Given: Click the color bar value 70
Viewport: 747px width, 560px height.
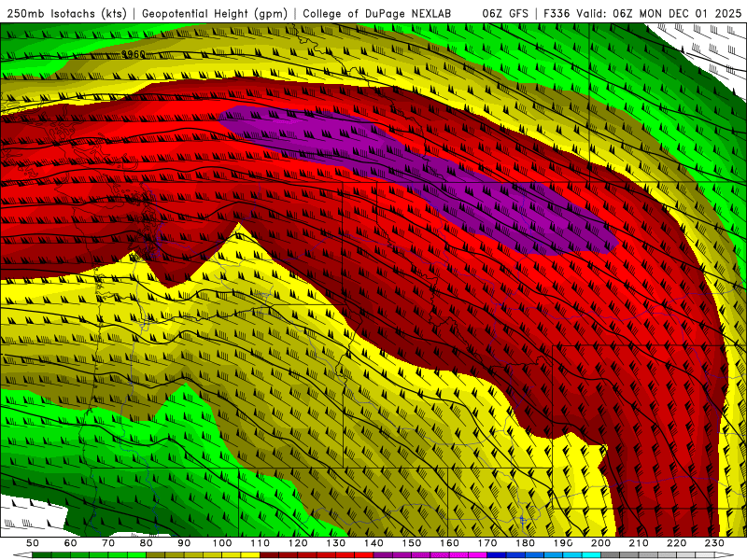Looking at the screenshot, I should pos(108,543).
